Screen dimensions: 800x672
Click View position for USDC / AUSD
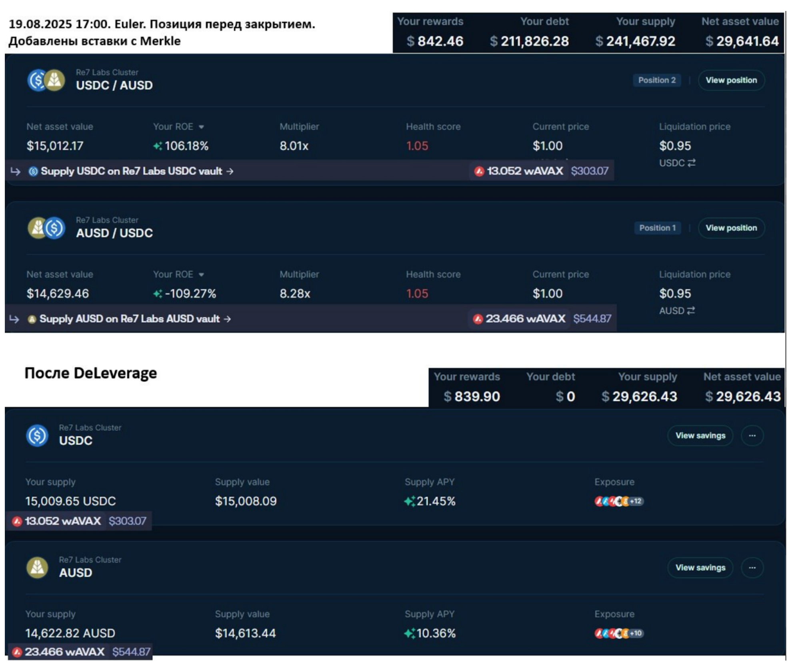point(731,80)
